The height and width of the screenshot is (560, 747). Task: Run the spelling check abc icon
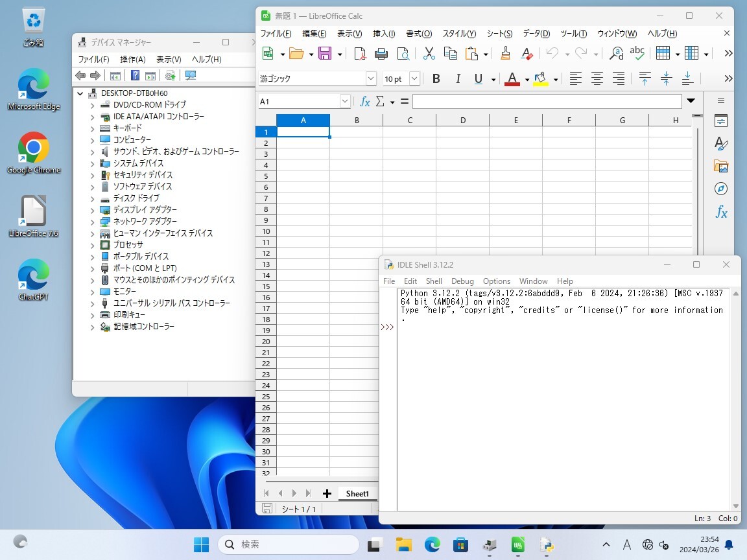tap(637, 53)
